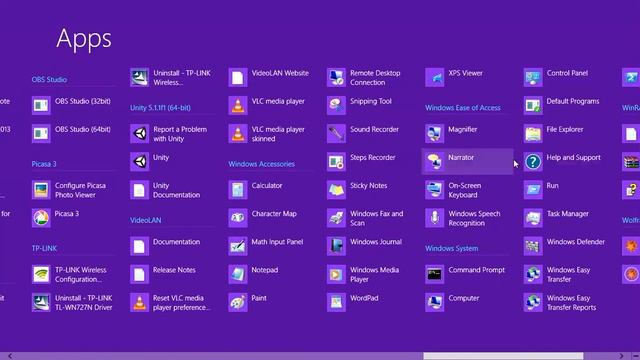Open VLC media player skinned icon
This screenshot has width=640, height=360.
(238, 133)
